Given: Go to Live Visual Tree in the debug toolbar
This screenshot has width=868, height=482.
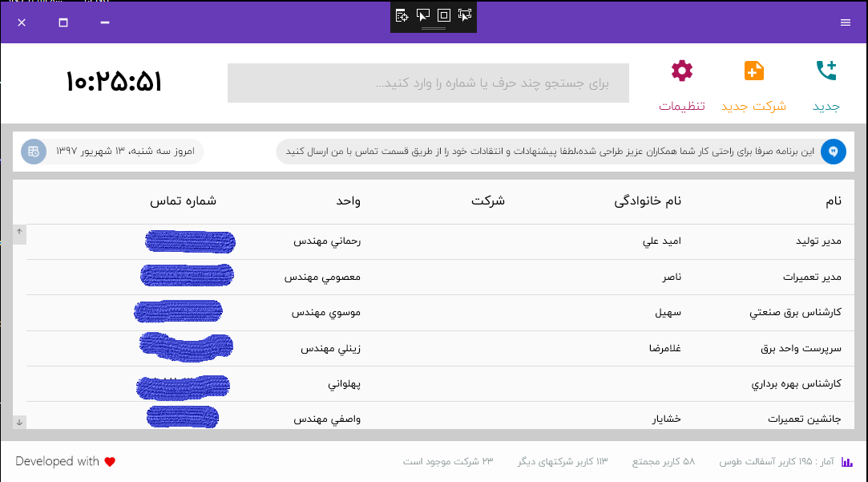Looking at the screenshot, I should coord(402,14).
